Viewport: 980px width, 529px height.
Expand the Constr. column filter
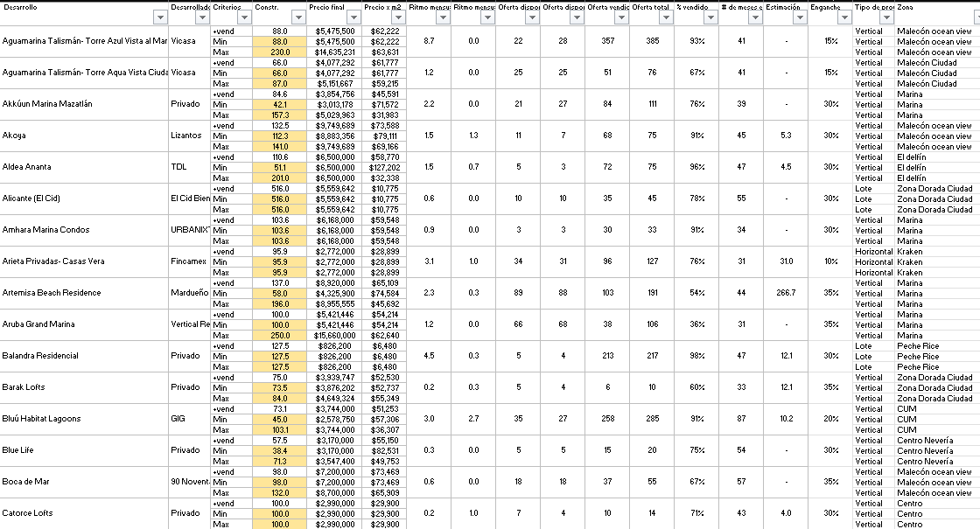tap(297, 17)
